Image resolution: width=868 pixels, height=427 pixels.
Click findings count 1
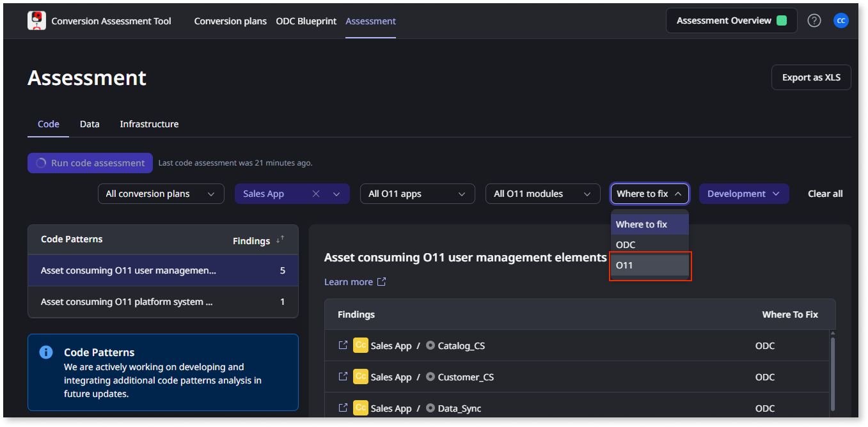coord(283,302)
